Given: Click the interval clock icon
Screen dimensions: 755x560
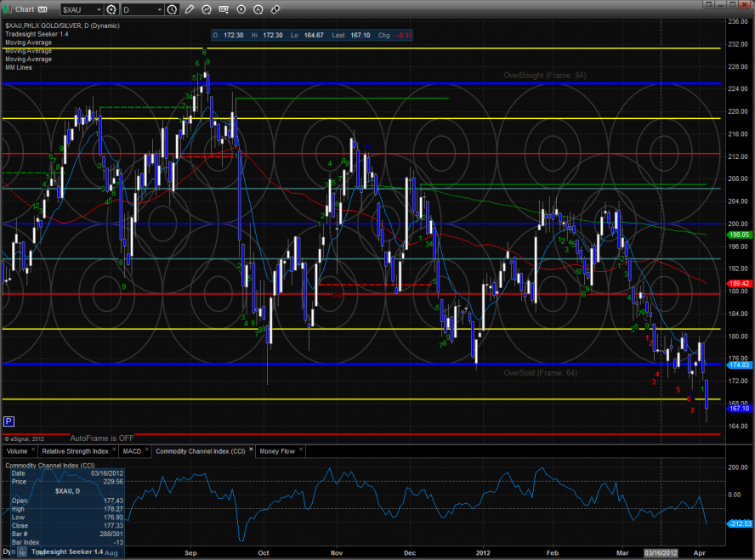Looking at the screenshot, I should (x=173, y=9).
